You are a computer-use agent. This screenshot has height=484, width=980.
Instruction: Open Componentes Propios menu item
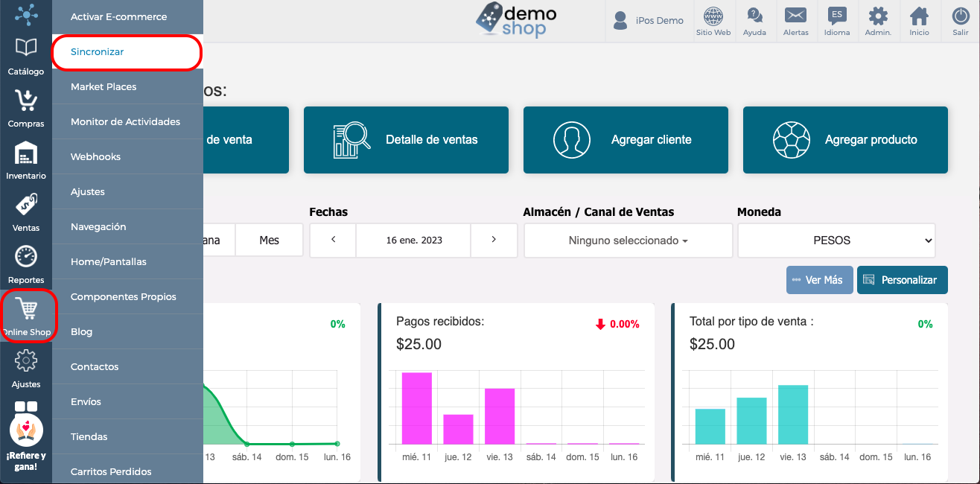point(127,296)
